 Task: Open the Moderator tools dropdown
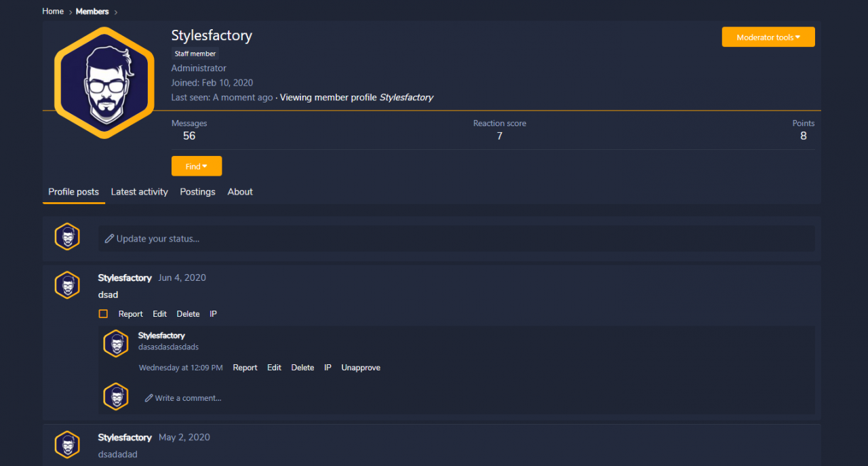(768, 37)
